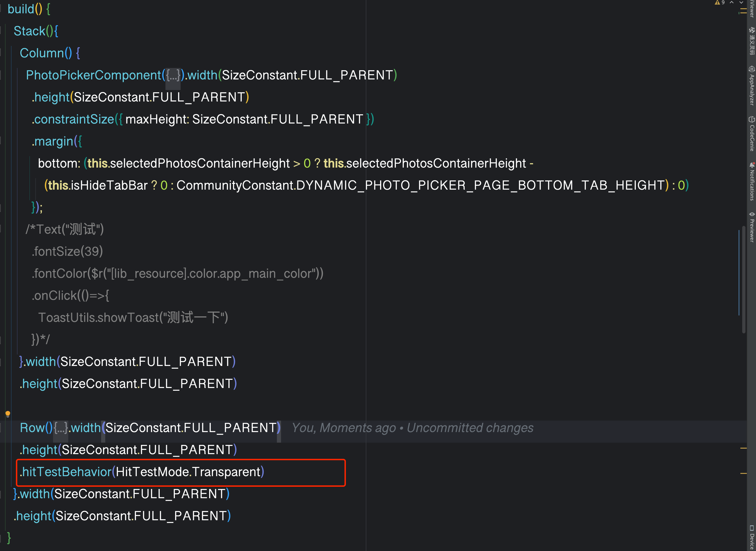The image size is (756, 551).
Task: Open the CodeGenie side panel
Action: point(752,134)
